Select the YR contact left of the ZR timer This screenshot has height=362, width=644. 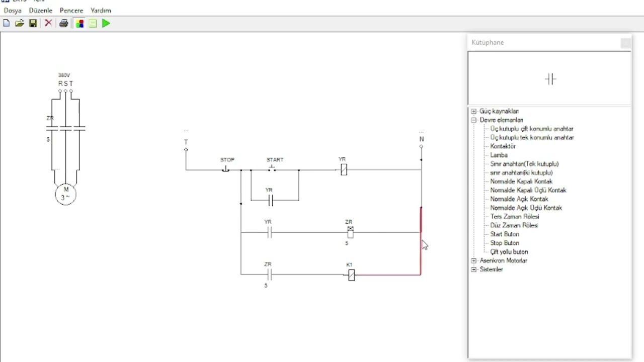point(269,232)
